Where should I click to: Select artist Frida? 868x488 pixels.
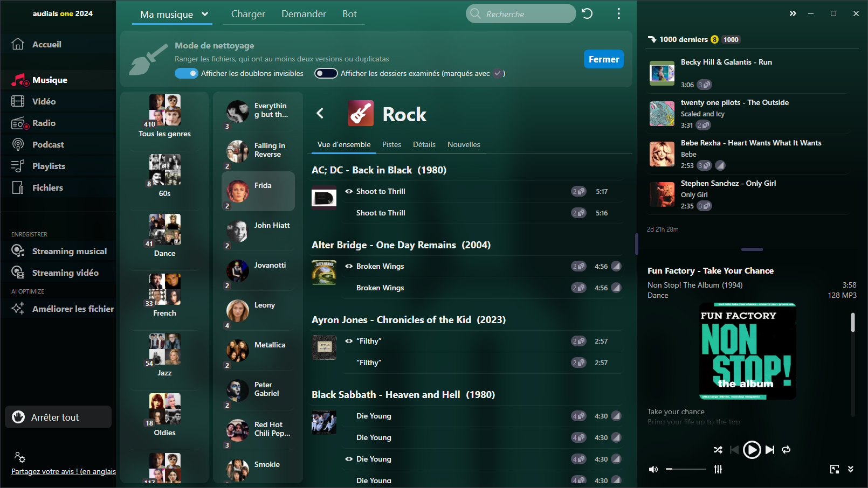258,191
